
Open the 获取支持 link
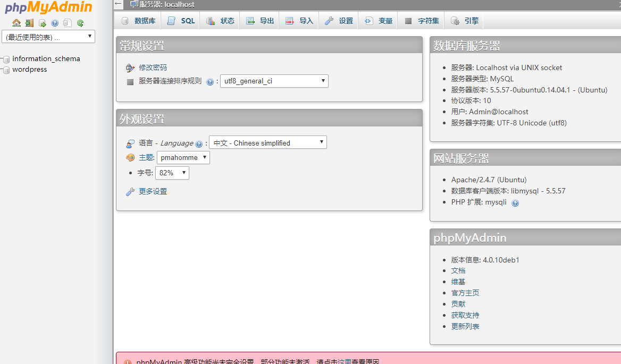tap(465, 315)
